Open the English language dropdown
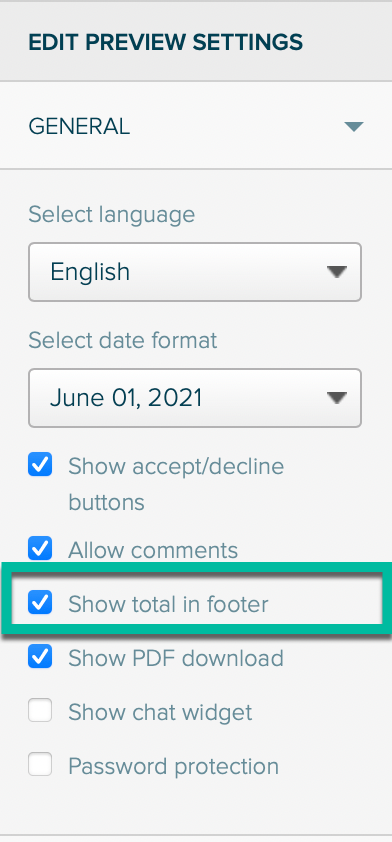392x842 pixels. click(x=195, y=272)
